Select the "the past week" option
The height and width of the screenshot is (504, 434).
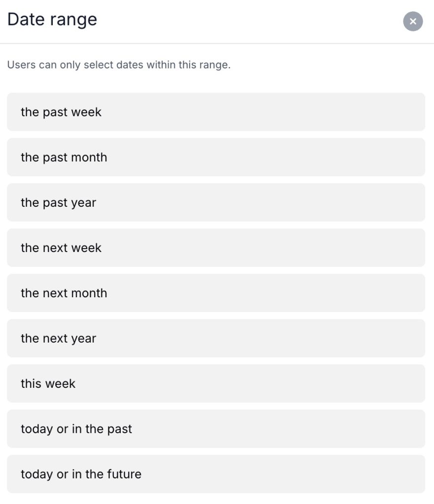pos(216,112)
